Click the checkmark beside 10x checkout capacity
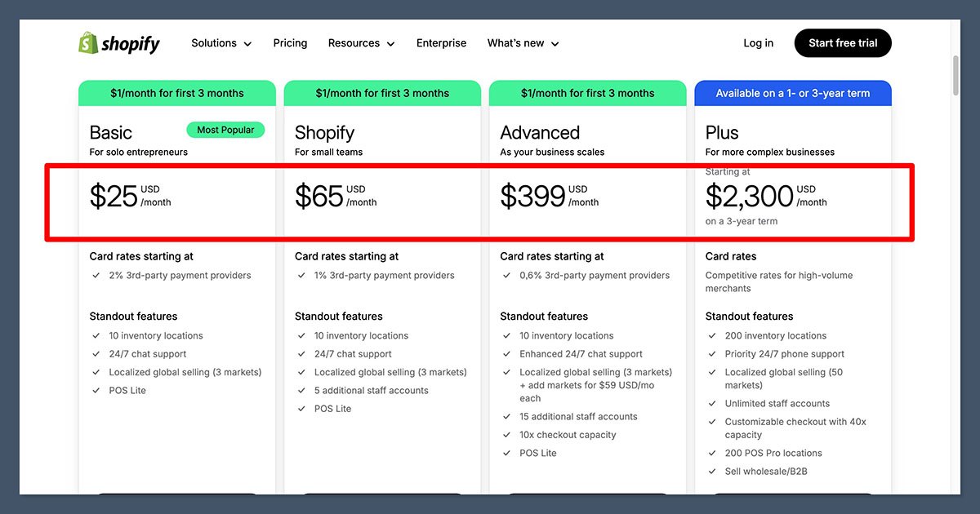 [x=507, y=434]
